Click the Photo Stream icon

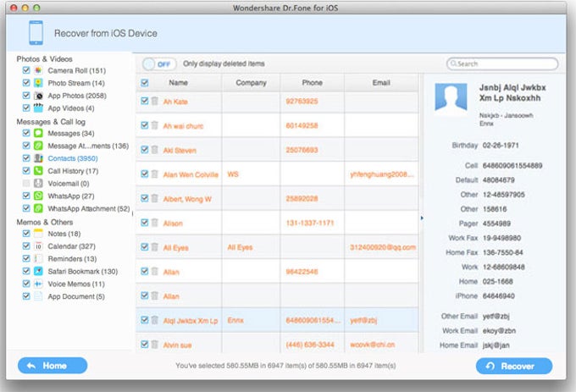(x=38, y=83)
